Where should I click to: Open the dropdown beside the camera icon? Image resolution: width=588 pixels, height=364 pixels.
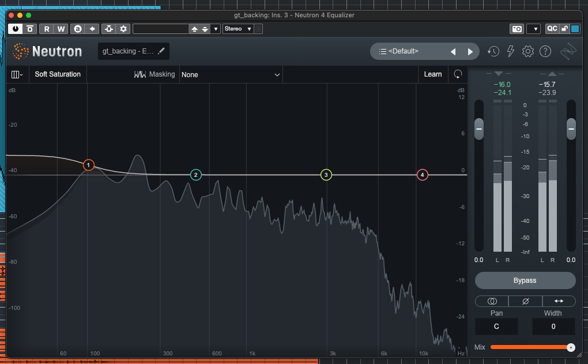click(x=535, y=29)
